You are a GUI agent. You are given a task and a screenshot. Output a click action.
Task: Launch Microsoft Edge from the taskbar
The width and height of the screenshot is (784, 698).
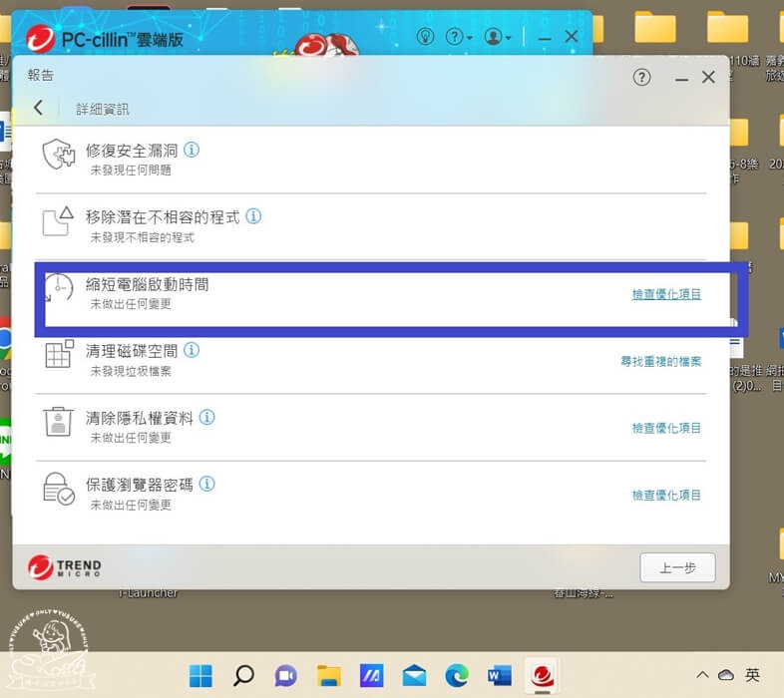pyautogui.click(x=457, y=676)
